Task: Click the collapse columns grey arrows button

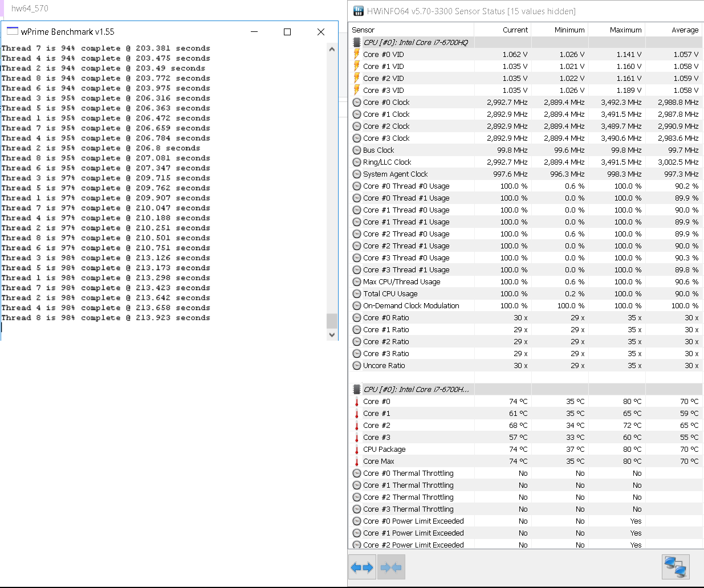Action: click(391, 567)
